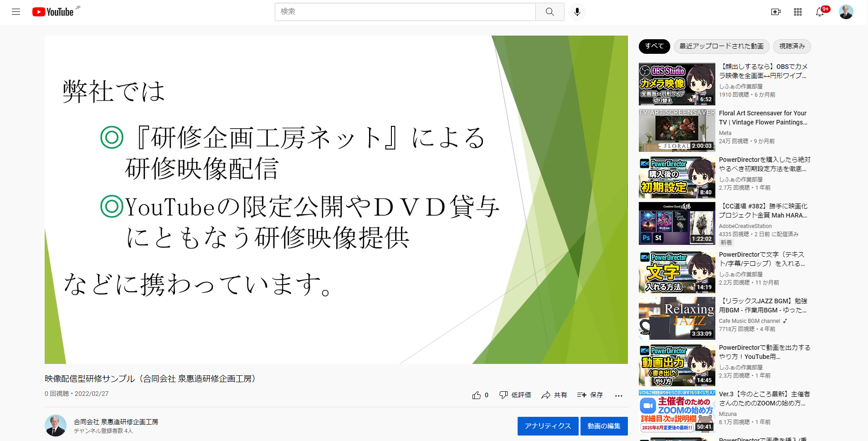Click channel name Mizuna
The width and height of the screenshot is (868, 441).
(x=728, y=414)
